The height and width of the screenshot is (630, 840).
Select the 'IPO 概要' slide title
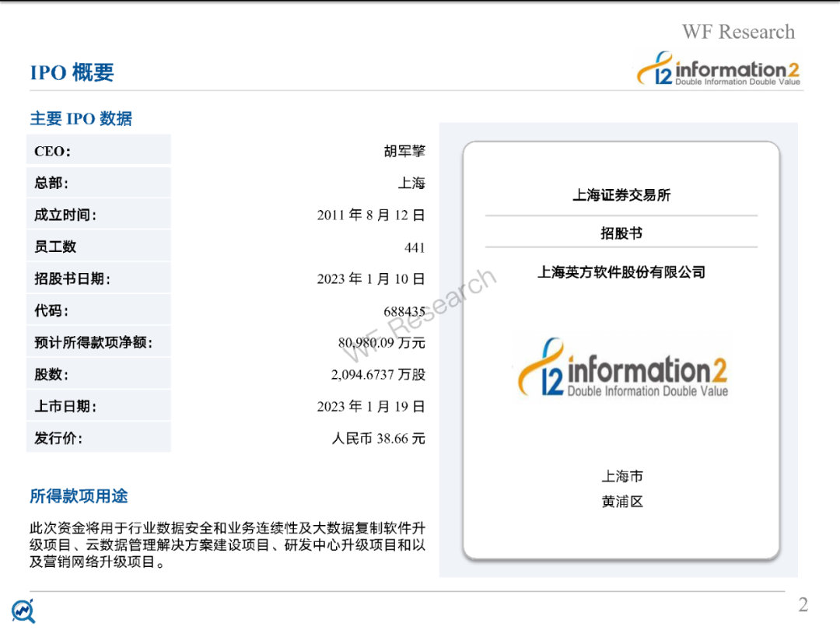(72, 72)
